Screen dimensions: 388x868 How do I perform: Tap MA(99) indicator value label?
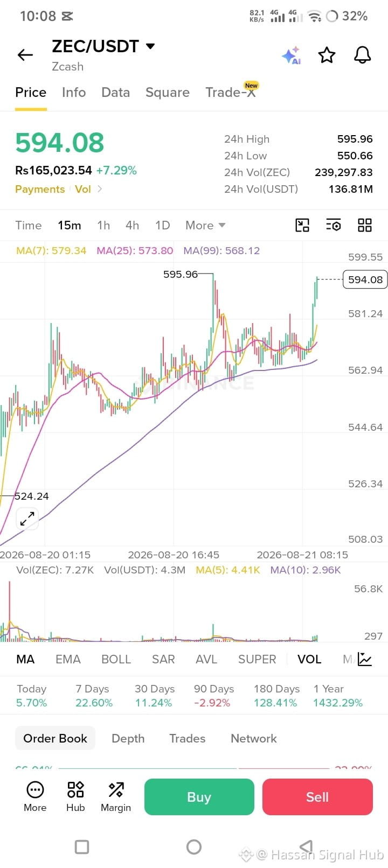click(x=221, y=250)
